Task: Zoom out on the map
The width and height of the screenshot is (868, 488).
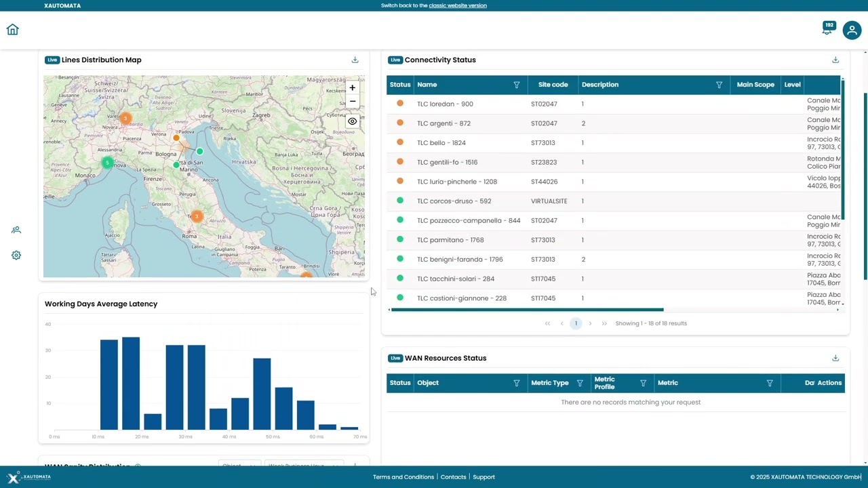Action: 352,101
